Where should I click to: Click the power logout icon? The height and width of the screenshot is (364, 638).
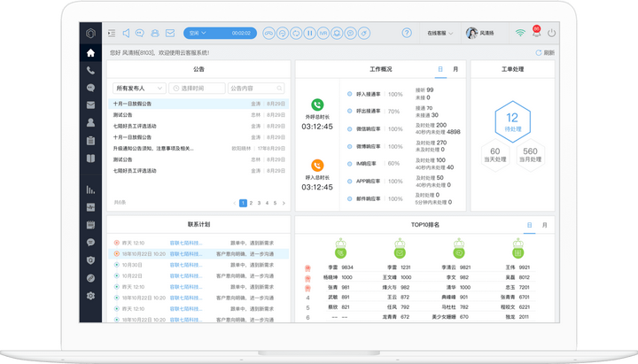pyautogui.click(x=551, y=33)
